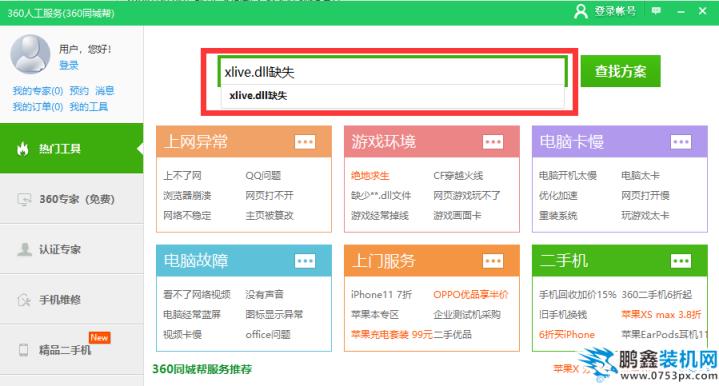The height and width of the screenshot is (386, 719).
Task: Click the flame icon beside 热门工具
Action: pos(22,149)
